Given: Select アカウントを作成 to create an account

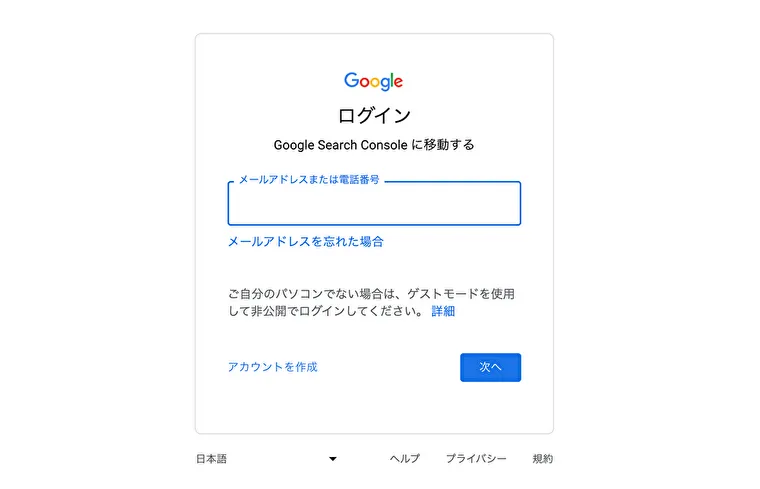Looking at the screenshot, I should (x=272, y=367).
